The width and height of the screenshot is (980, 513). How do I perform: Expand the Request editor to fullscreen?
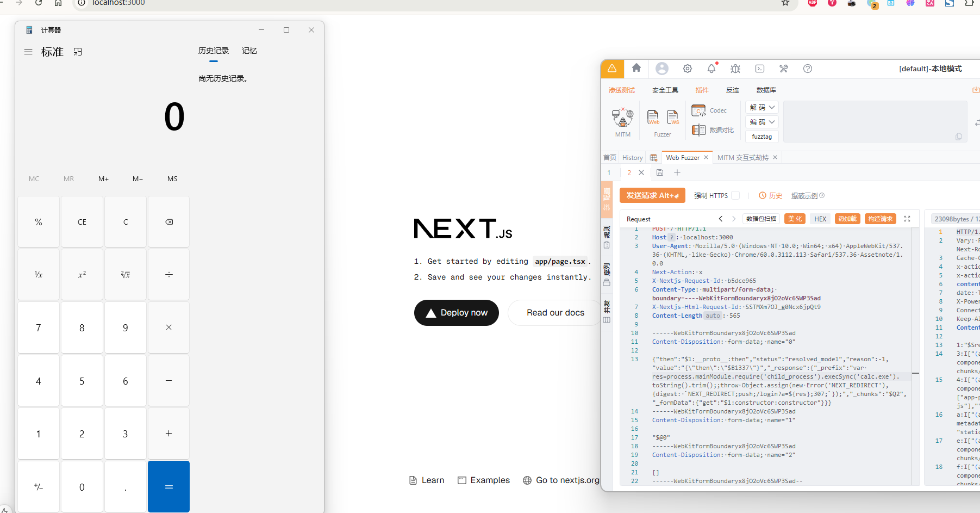(x=907, y=219)
